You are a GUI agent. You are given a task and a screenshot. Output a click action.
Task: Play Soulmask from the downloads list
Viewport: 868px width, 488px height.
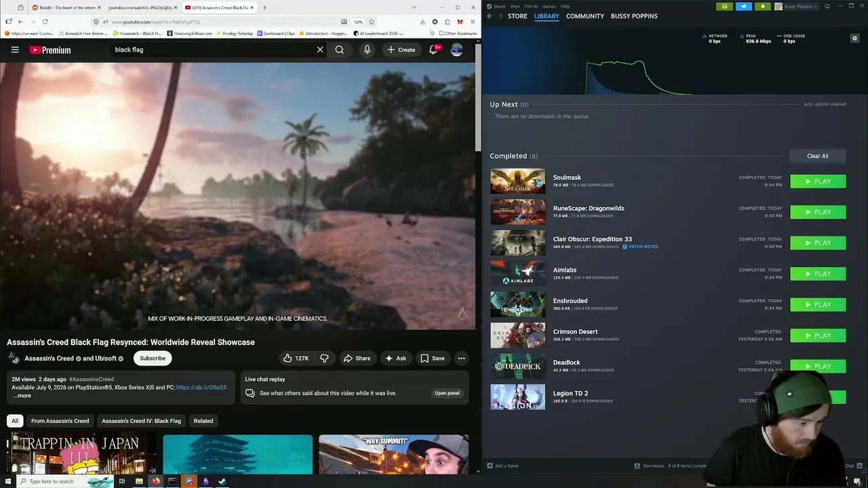818,181
